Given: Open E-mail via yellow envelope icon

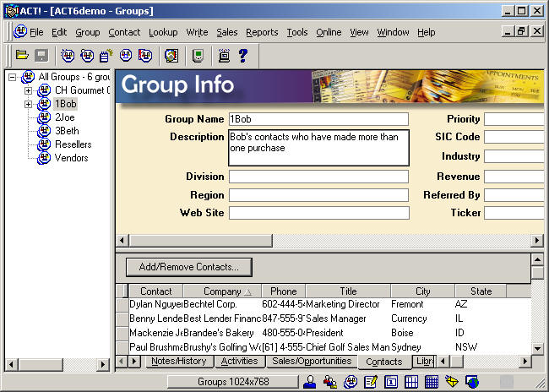Looking at the screenshot, I should [452, 382].
